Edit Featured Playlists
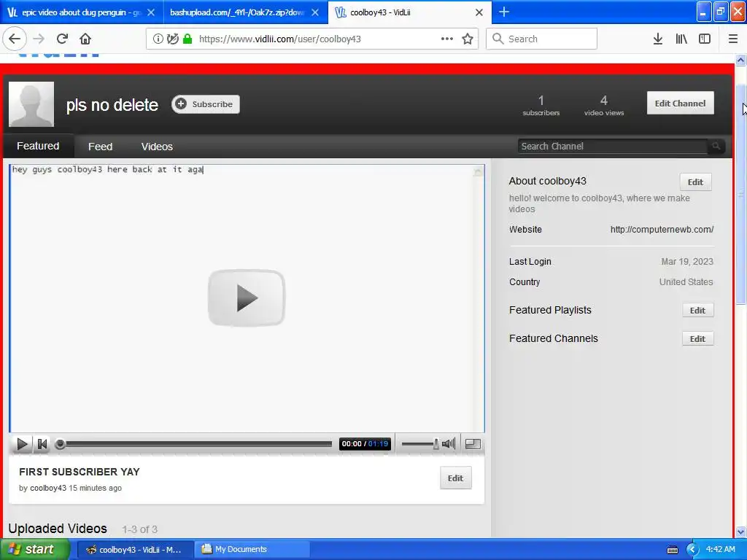Viewport: 747px width, 560px height. 697,311
